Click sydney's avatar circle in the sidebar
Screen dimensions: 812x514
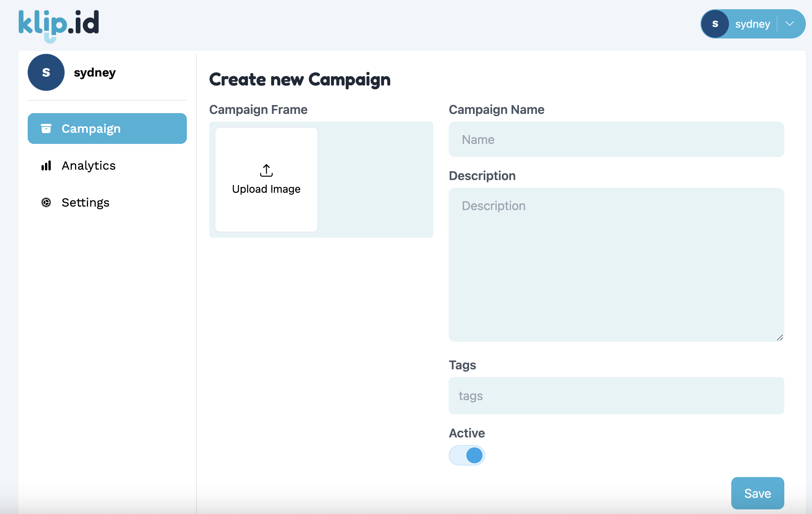[x=46, y=72]
